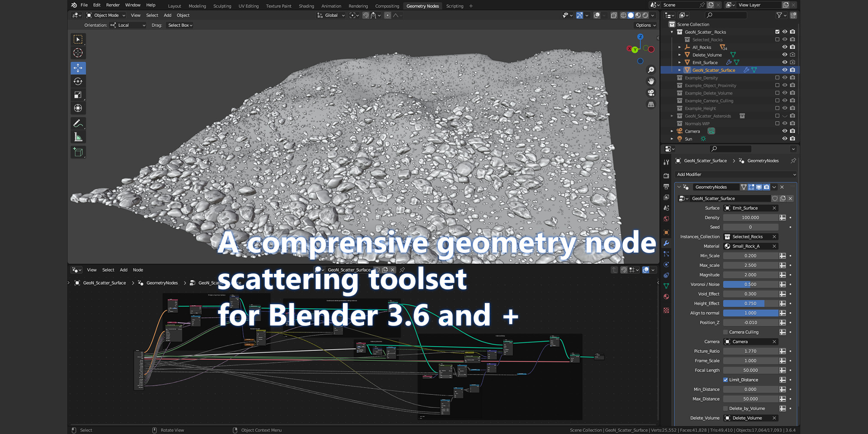This screenshot has width=868, height=434.
Task: Expand the Camera tree item
Action: click(672, 131)
